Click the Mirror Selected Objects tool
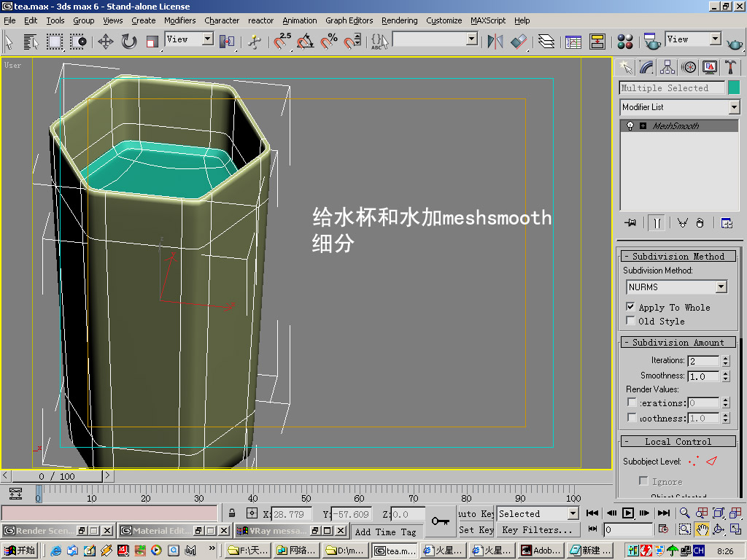The image size is (747, 560). tap(495, 42)
